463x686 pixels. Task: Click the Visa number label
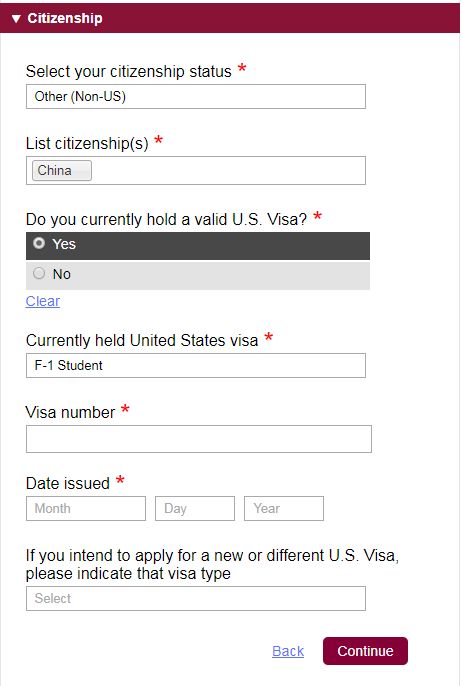[70, 412]
